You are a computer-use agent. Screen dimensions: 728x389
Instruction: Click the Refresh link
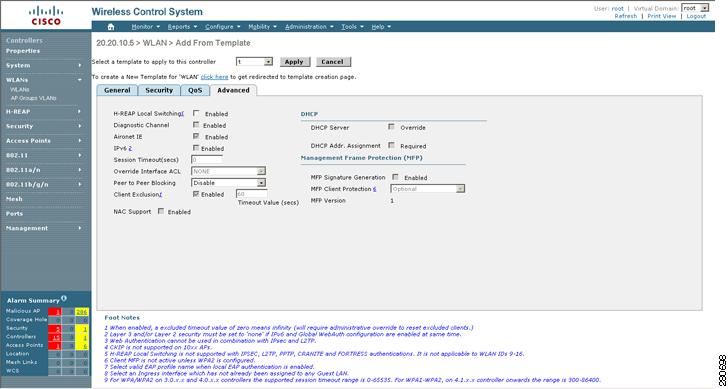pos(625,16)
